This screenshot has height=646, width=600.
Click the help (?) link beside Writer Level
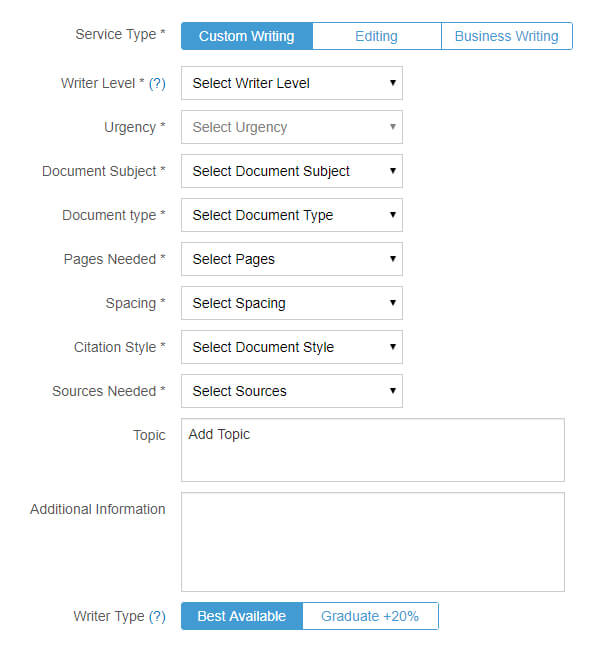pos(157,84)
